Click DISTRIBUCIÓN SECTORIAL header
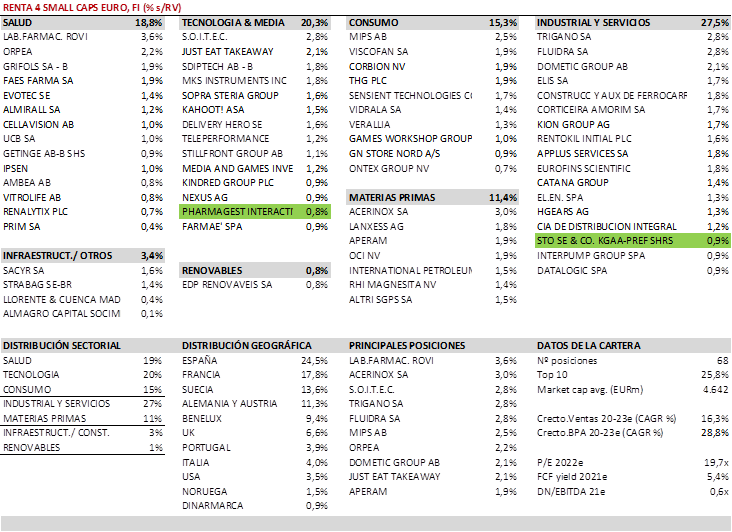This screenshot has width=732, height=532. [x=62, y=345]
